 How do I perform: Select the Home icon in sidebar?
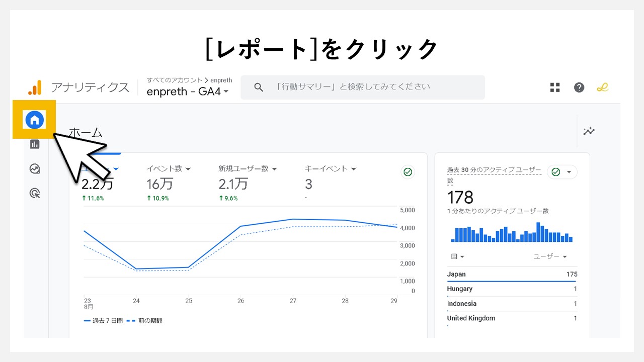click(x=34, y=119)
